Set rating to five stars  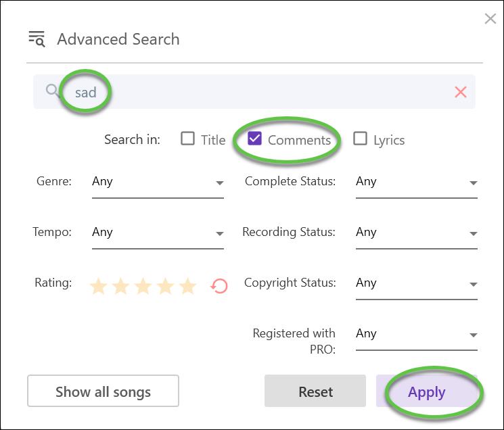point(187,286)
